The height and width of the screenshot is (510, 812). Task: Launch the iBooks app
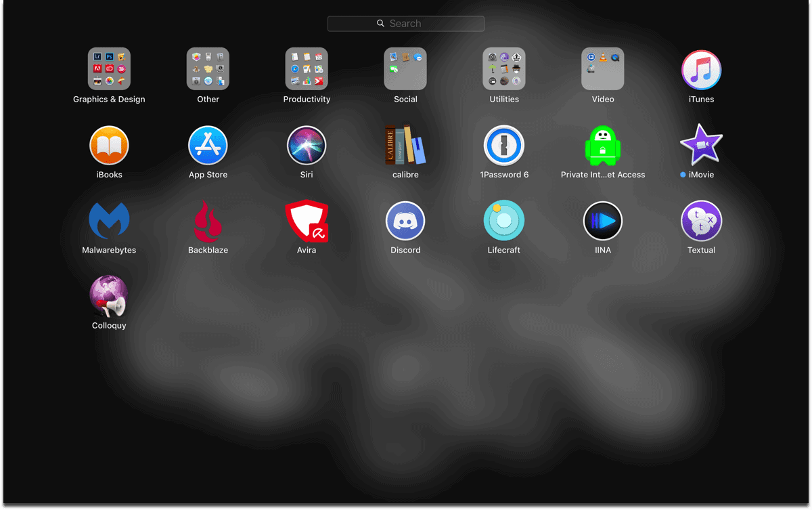point(109,146)
